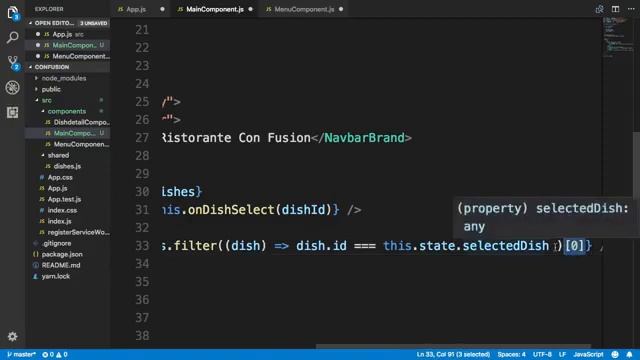
Task: Open the .gitignore file
Action: click(x=56, y=243)
